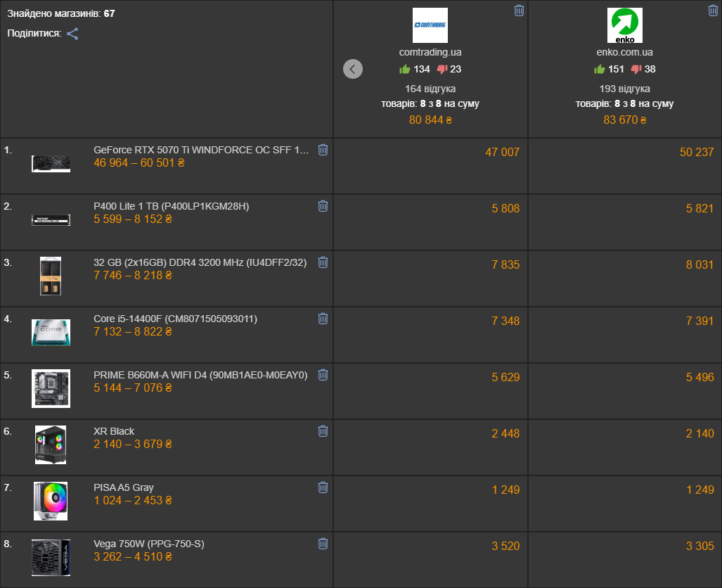This screenshot has width=722, height=588.
Task: View 193 відгука reviews for enko.com.ua
Action: click(x=625, y=89)
